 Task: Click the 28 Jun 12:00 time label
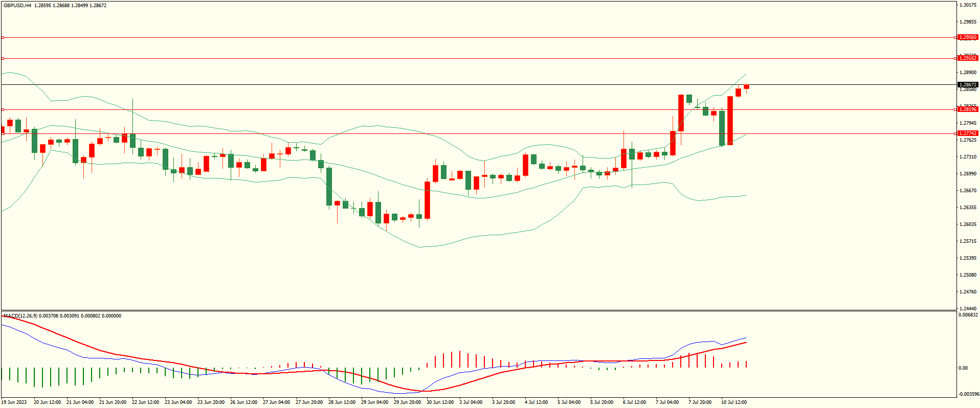(x=342, y=402)
